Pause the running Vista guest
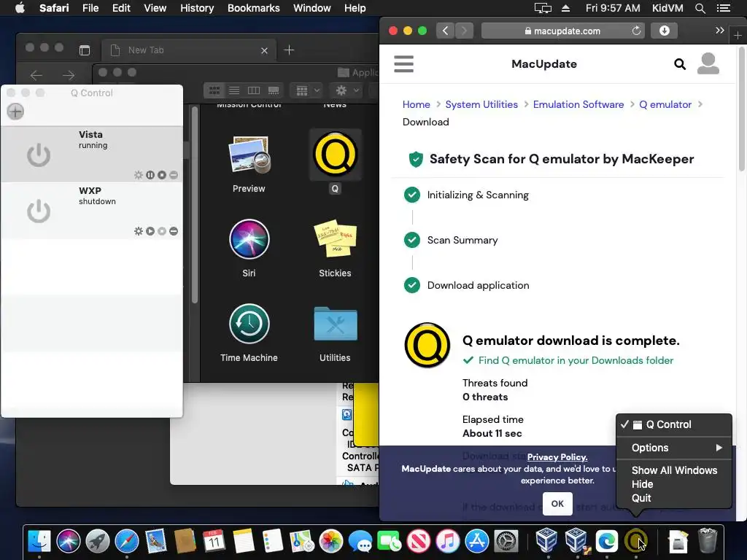This screenshot has width=747, height=560. (150, 175)
